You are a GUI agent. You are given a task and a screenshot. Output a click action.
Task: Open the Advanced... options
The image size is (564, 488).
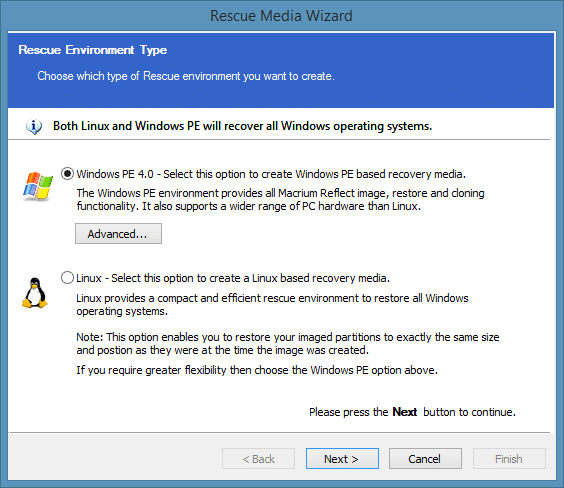pos(118,234)
